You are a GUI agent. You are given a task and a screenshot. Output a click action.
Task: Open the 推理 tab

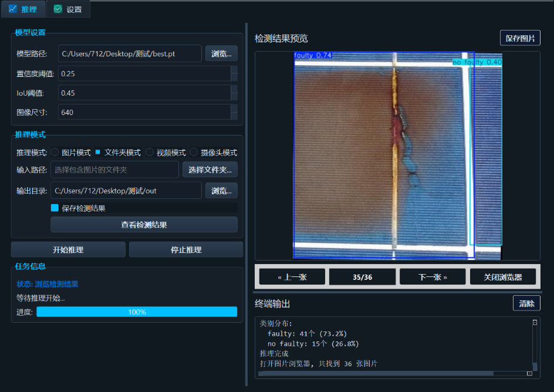(x=23, y=9)
